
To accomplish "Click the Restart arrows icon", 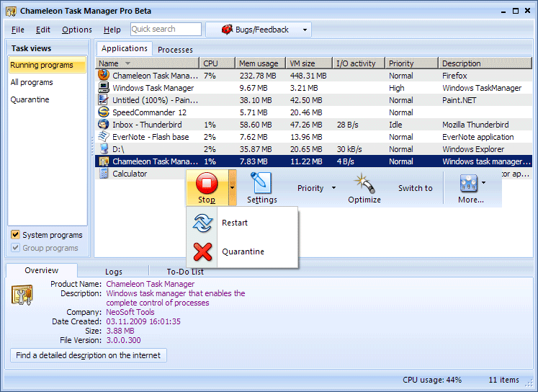I will click(202, 223).
